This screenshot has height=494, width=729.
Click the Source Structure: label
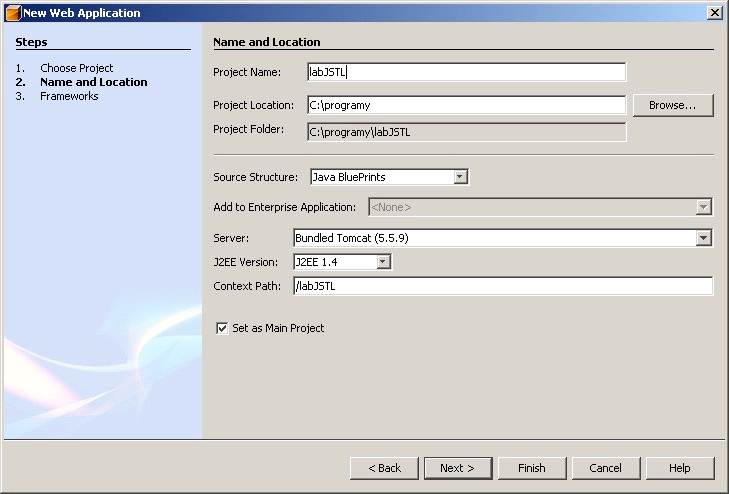pos(255,177)
